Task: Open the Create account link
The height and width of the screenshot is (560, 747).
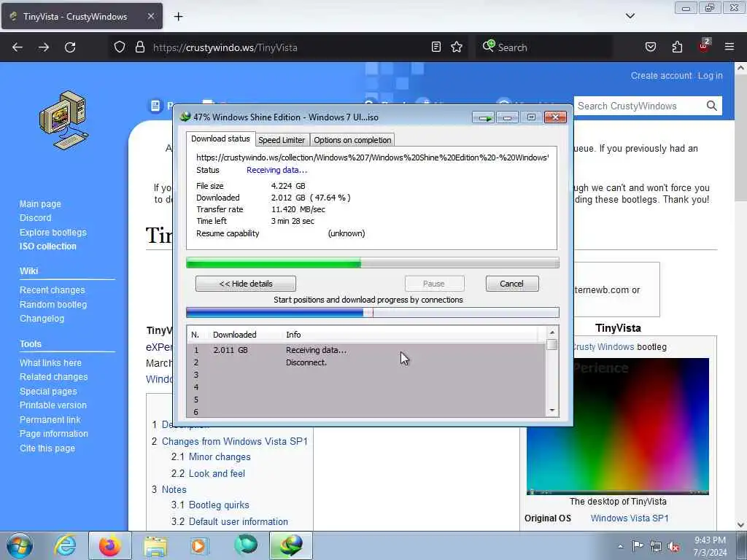Action: (661, 76)
